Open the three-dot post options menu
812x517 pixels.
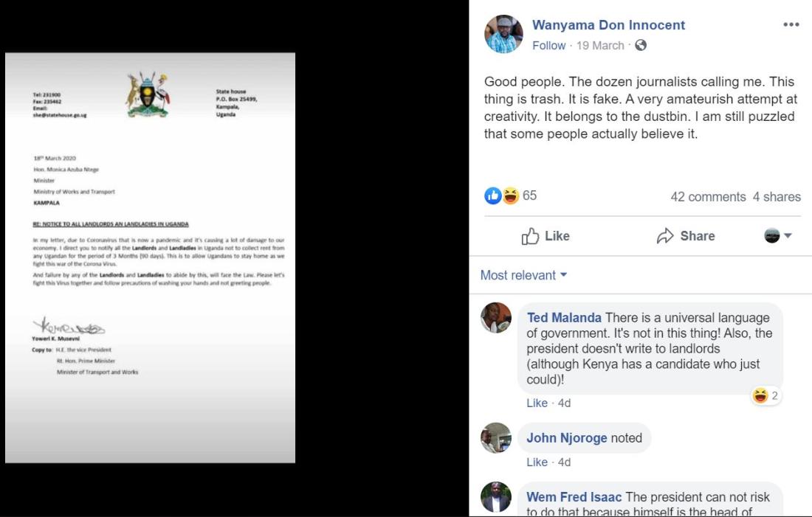pos(791,25)
